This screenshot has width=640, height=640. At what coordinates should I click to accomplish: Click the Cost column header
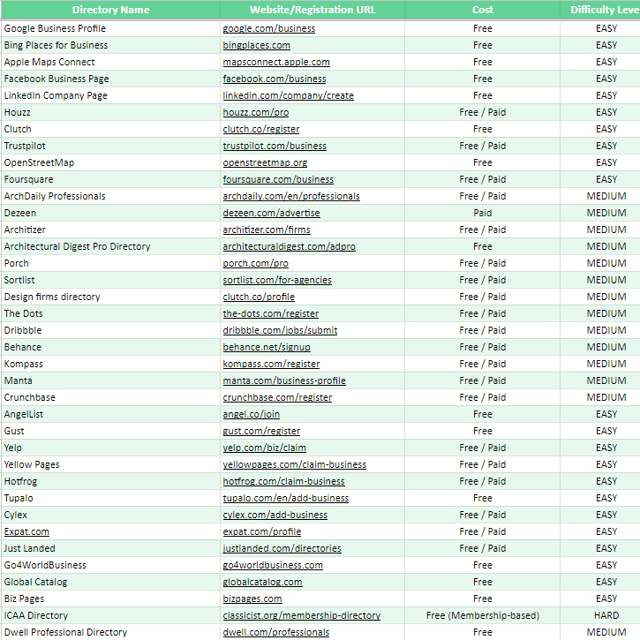[482, 10]
